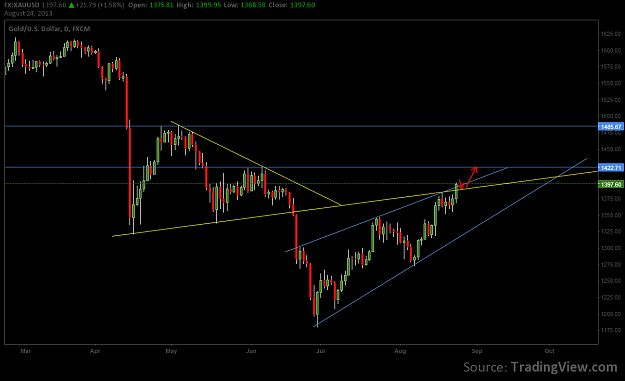
Task: Click the May label on time axis
Action: point(171,351)
